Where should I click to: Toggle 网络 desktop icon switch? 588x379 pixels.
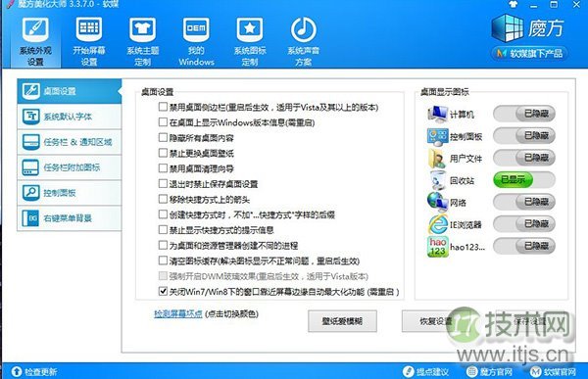[524, 202]
